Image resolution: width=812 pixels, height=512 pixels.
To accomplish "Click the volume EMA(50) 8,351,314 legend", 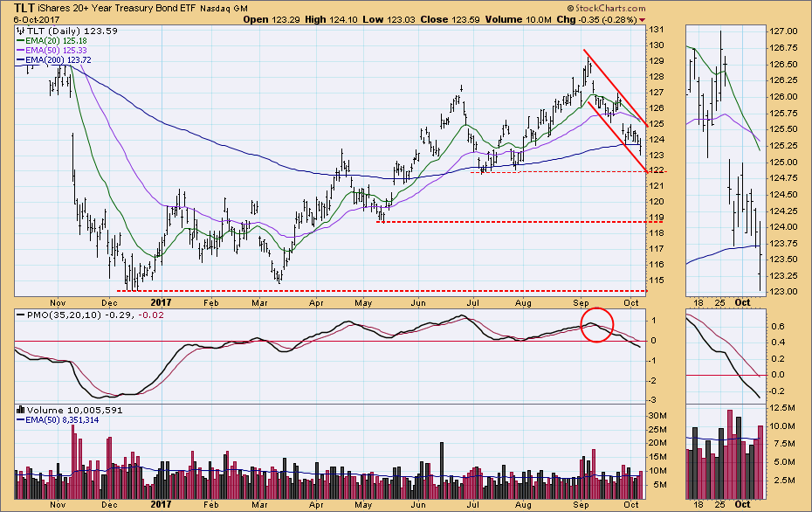I will [58, 419].
